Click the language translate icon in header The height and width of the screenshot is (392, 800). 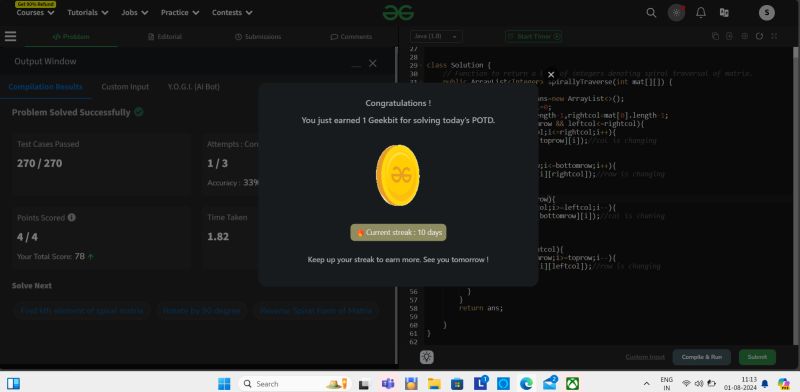pyautogui.click(x=724, y=13)
